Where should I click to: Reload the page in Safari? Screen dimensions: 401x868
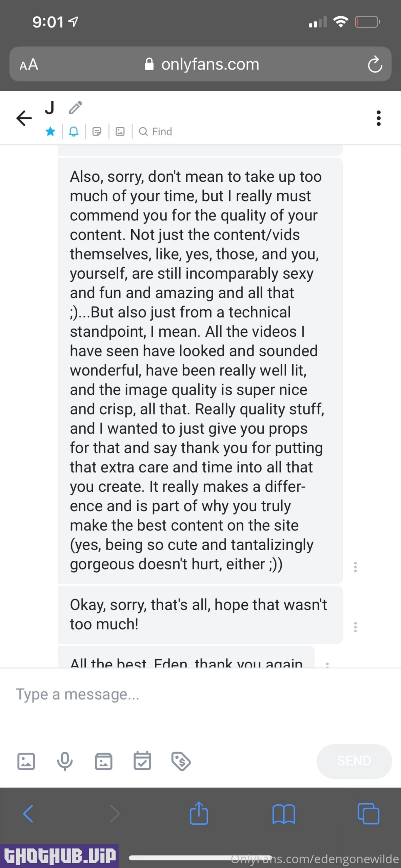(x=375, y=64)
